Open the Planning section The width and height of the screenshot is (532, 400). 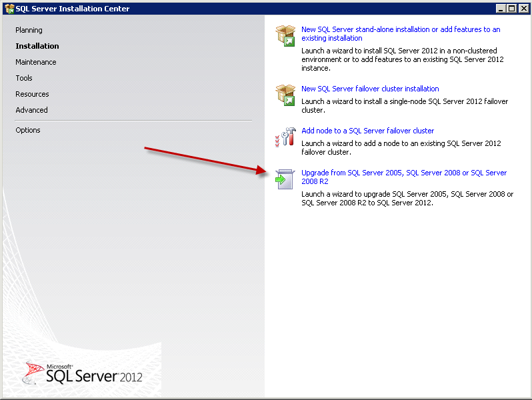(29, 30)
